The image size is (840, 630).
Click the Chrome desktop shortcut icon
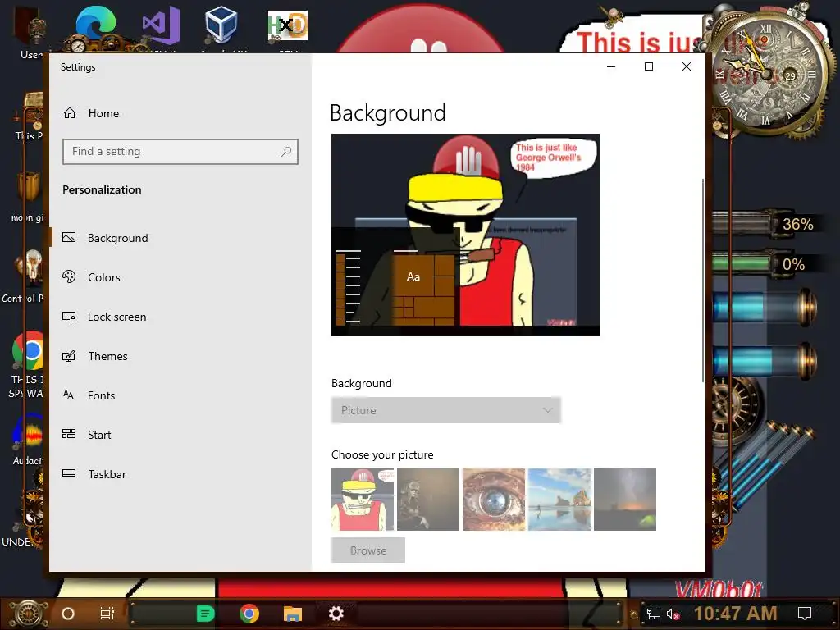(28, 351)
